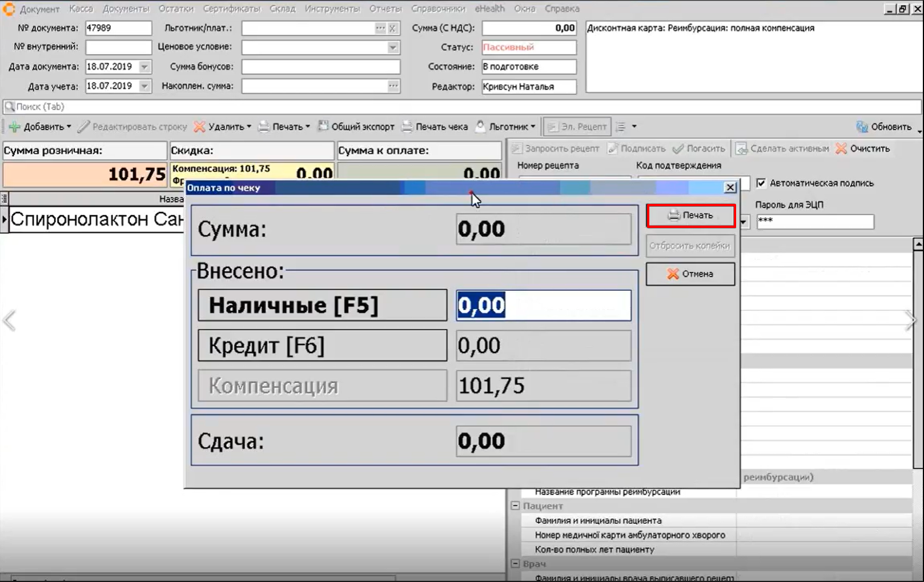Expand the Ценовое условие combo box

point(392,47)
